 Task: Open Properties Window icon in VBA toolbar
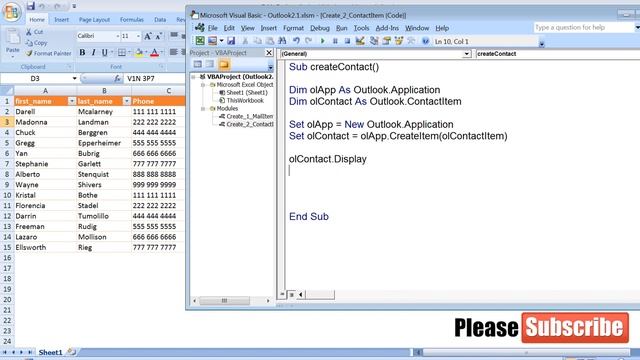pos(386,41)
